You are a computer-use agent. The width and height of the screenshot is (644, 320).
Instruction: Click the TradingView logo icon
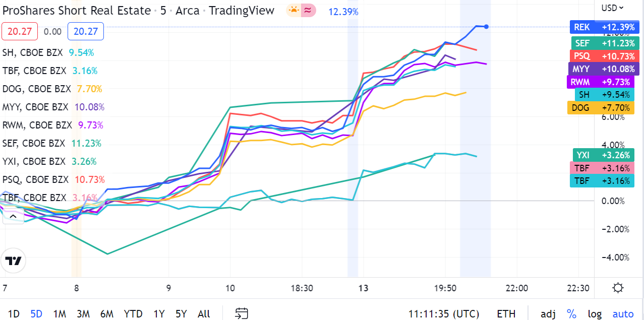pyautogui.click(x=13, y=261)
